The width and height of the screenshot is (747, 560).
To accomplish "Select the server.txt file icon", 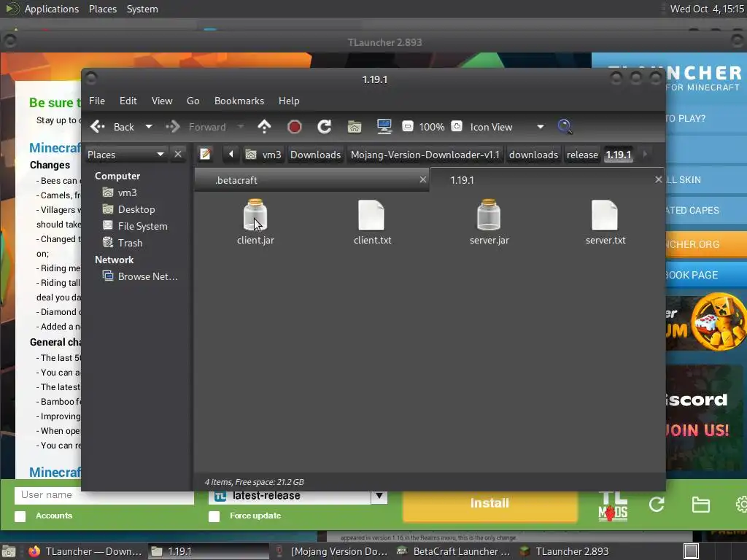I will [x=605, y=215].
